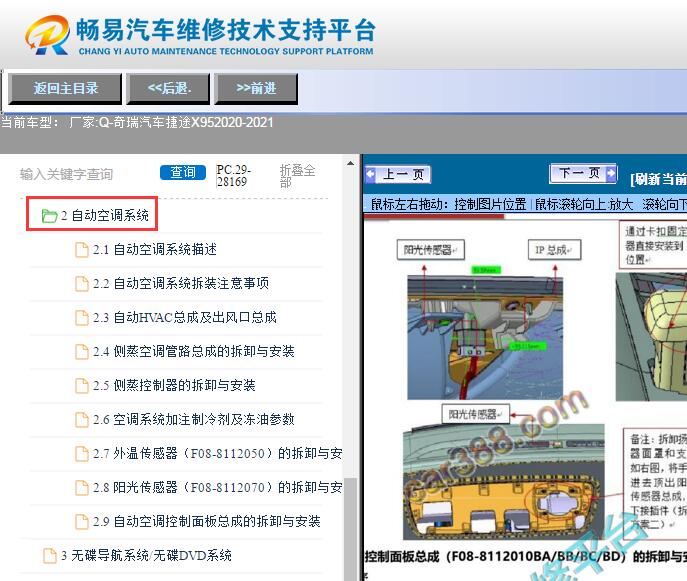Open 2.8 阳光传感器 F08-8112070 entry
687x581 pixels.
pos(217,487)
